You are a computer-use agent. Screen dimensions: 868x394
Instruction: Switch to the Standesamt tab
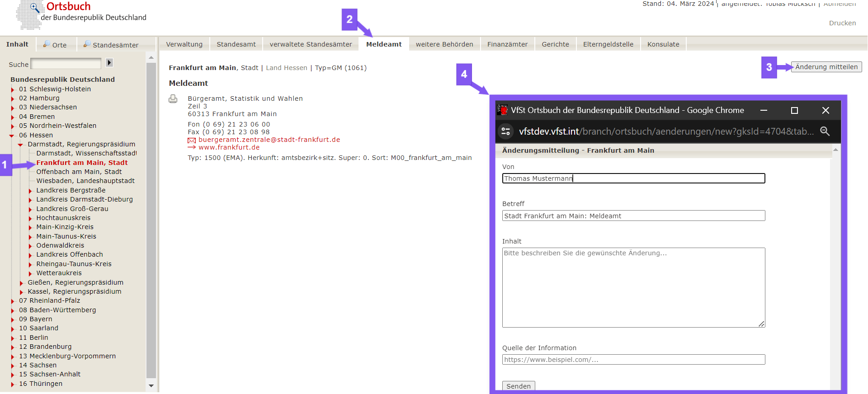point(236,44)
